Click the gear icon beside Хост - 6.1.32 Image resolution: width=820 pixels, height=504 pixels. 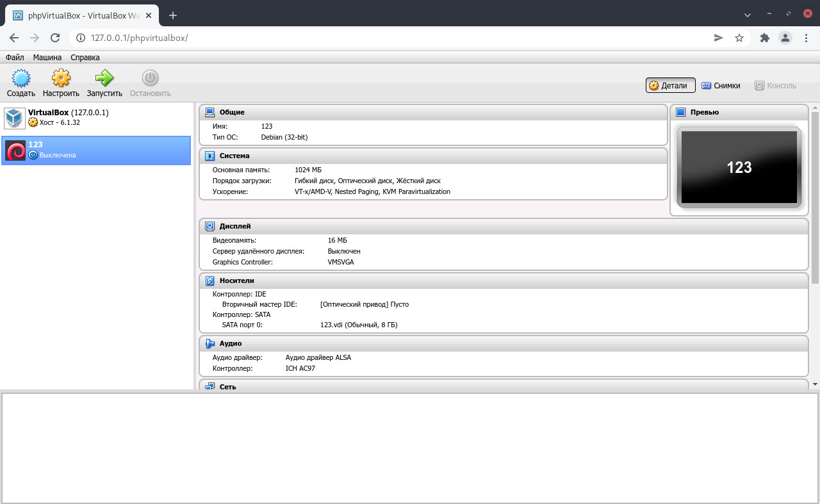(x=33, y=122)
